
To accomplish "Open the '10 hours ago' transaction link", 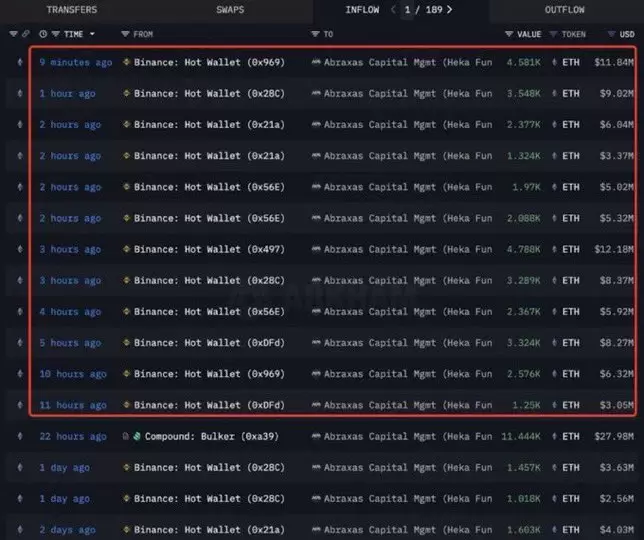I will [x=73, y=374].
